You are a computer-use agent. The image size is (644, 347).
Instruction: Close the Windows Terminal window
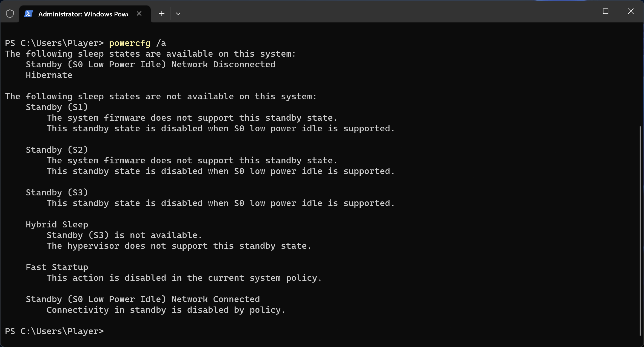[x=631, y=11]
